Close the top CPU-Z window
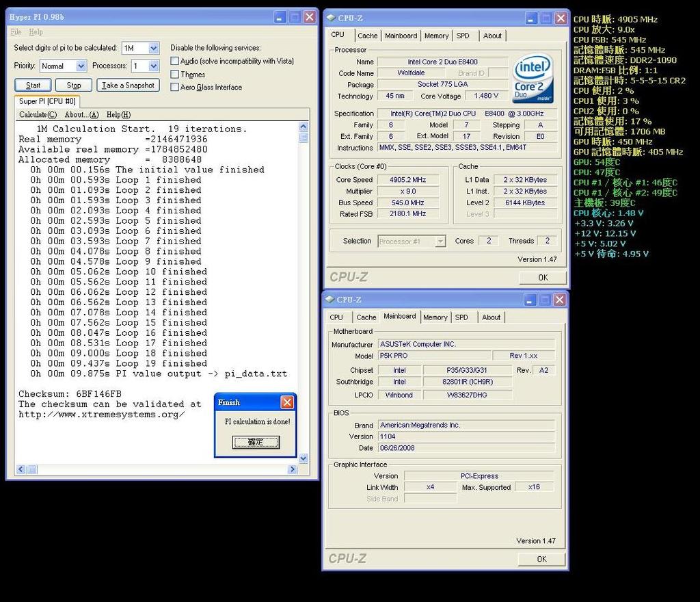The image size is (700, 602). [x=561, y=18]
